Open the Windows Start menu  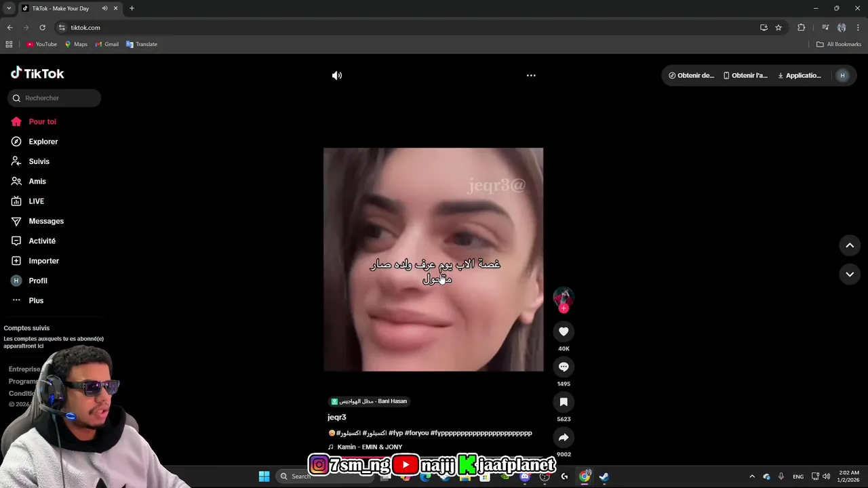264,476
